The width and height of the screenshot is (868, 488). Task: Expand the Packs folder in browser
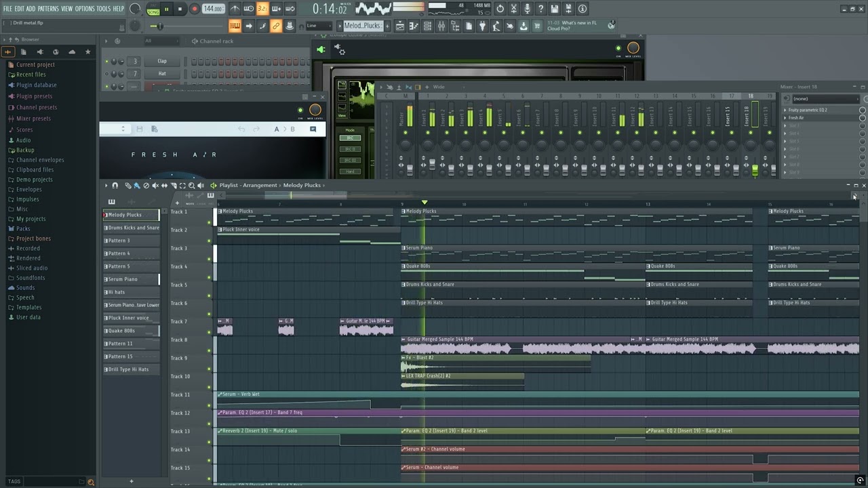[x=23, y=228]
